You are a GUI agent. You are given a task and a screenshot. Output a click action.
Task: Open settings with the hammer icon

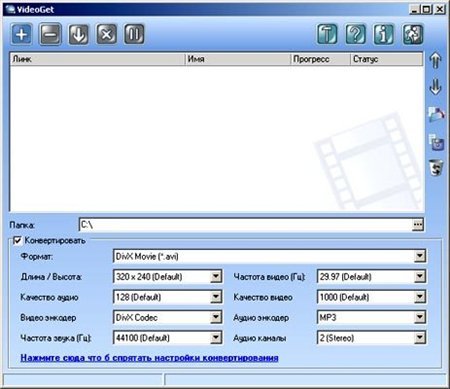coord(327,34)
